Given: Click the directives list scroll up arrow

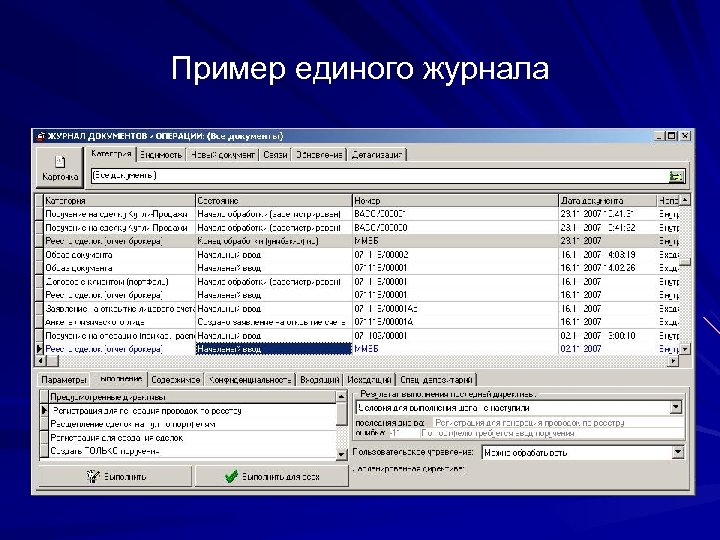Looking at the screenshot, I should pos(341,396).
